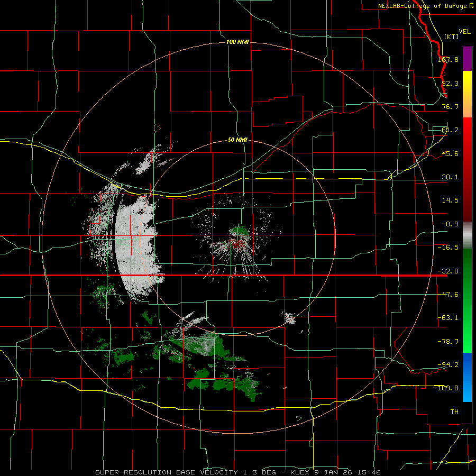476x476 pixels.
Task: Pick the green segment of the color bar
Action: 467,300
